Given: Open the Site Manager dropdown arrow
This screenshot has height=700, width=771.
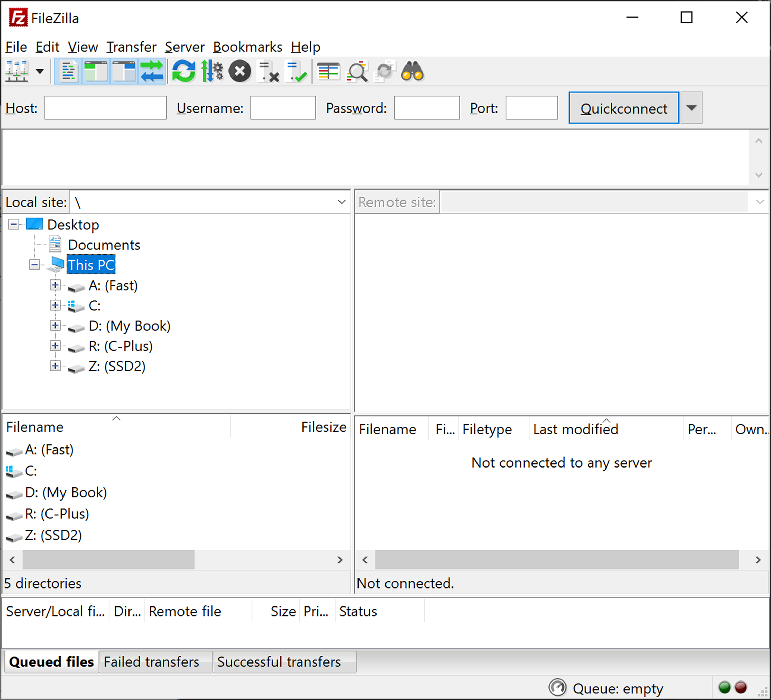Looking at the screenshot, I should pyautogui.click(x=39, y=71).
